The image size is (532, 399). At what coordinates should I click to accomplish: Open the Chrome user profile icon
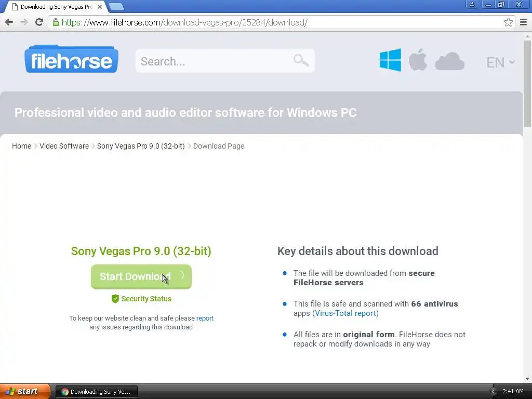472,4
